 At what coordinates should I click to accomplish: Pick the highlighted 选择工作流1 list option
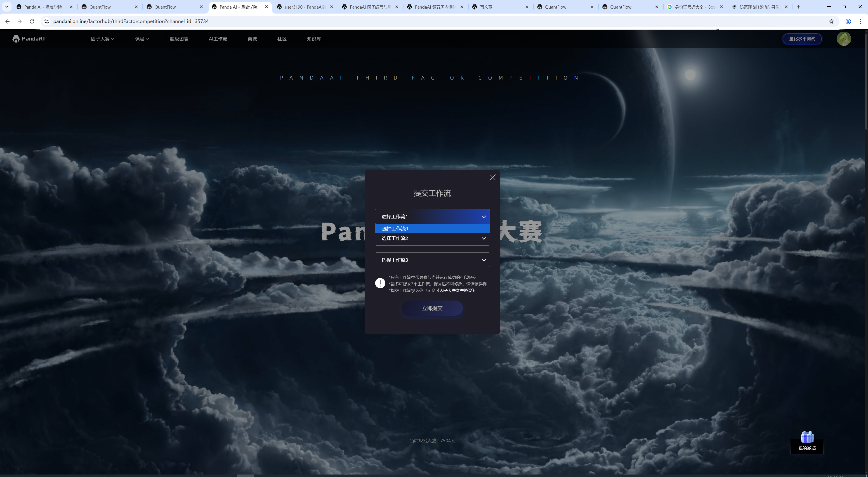[432, 228]
